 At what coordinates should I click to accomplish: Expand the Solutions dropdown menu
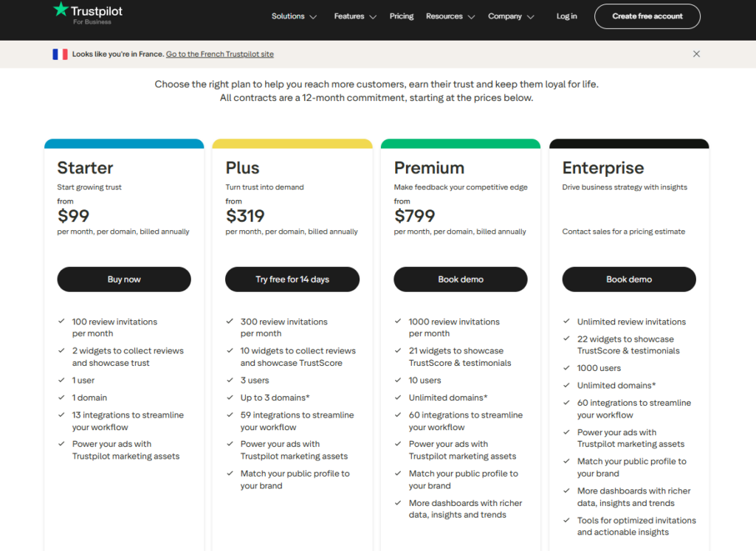click(294, 16)
